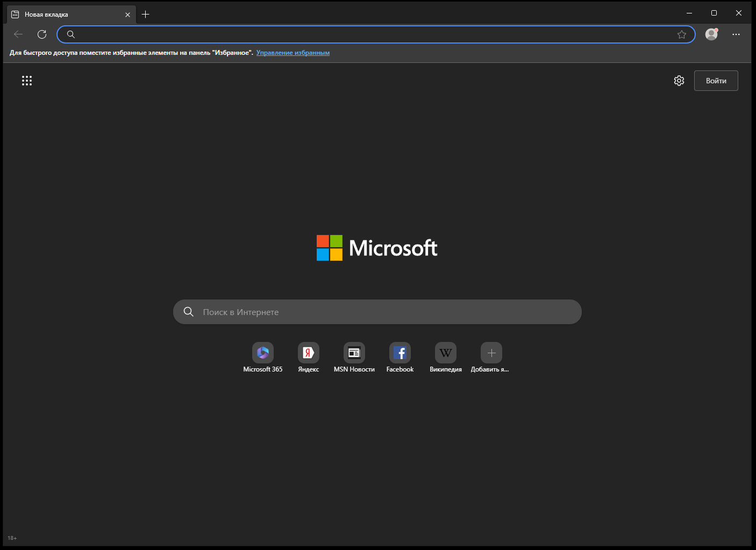The image size is (756, 550).
Task: Click the tab page icon on Новая вкладка
Action: coord(16,15)
